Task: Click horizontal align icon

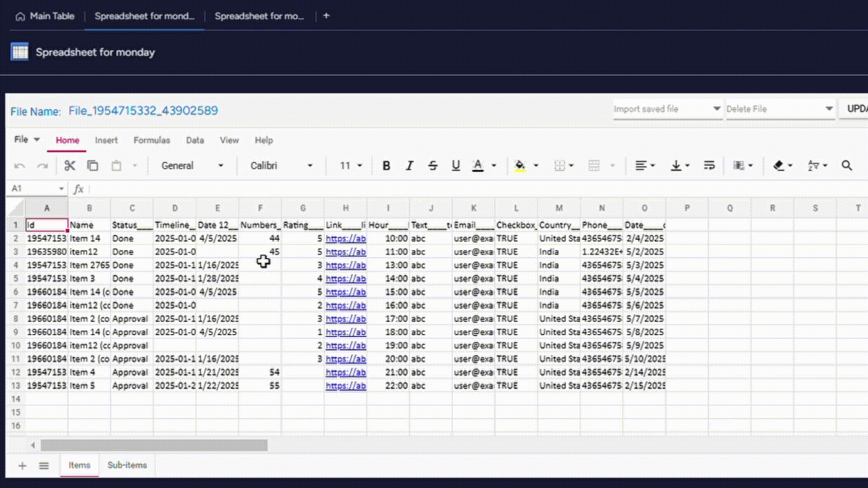Action: click(641, 166)
